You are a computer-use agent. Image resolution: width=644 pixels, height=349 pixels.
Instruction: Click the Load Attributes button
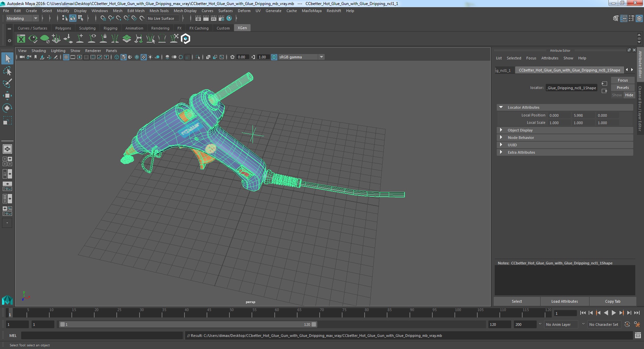tap(565, 301)
